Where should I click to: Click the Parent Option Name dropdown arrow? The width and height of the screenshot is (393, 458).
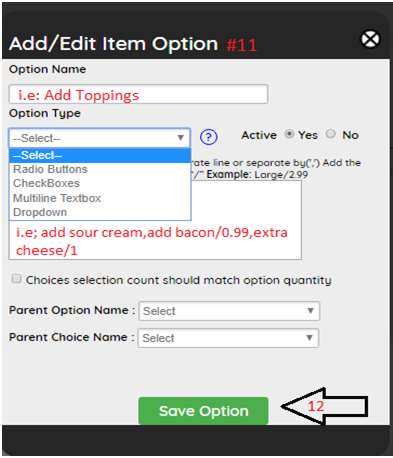310,311
